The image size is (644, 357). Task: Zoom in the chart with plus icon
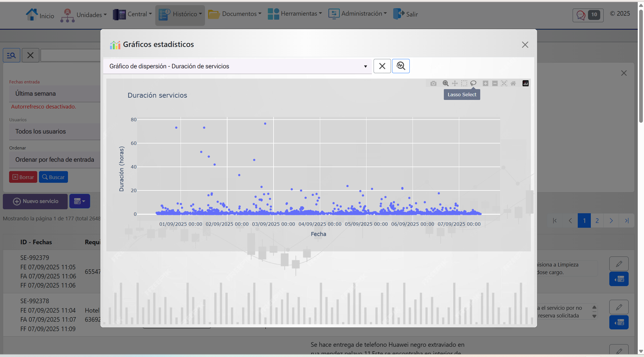[486, 83]
